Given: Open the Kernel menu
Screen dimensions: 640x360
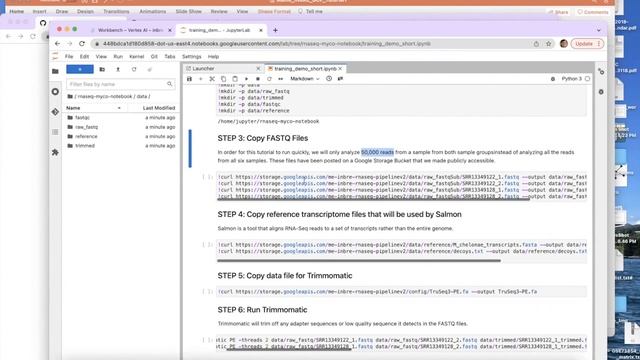Looking at the screenshot, I should (x=136, y=57).
